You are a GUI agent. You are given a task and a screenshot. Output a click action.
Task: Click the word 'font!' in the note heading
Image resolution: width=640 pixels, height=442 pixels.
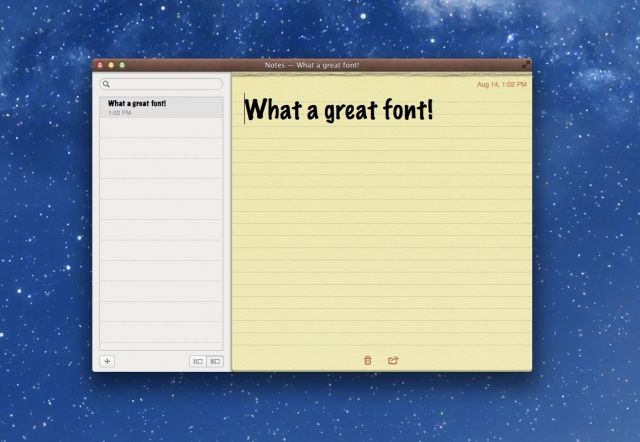click(x=406, y=109)
